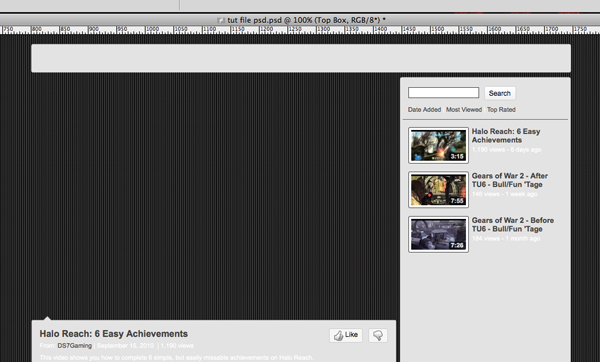Click the main heading Halo Reach: 6 Easy Achievements
The image size is (600, 362).
pos(114,334)
